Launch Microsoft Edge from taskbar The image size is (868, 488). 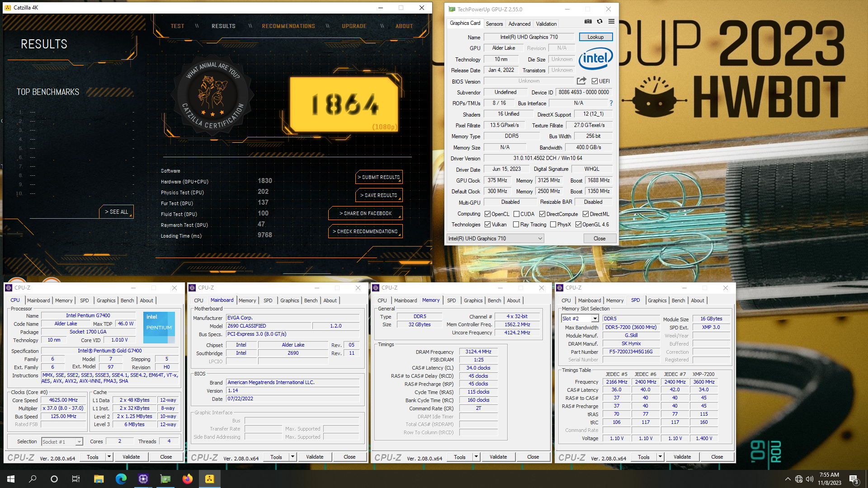point(121,479)
